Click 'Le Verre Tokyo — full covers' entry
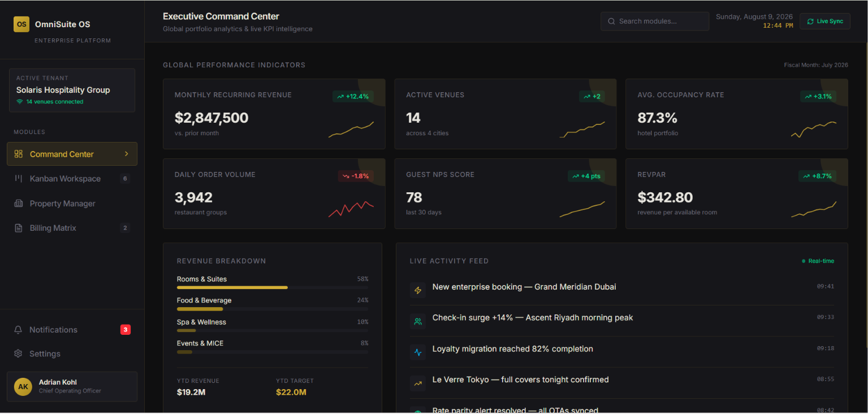This screenshot has width=868, height=414. (520, 379)
